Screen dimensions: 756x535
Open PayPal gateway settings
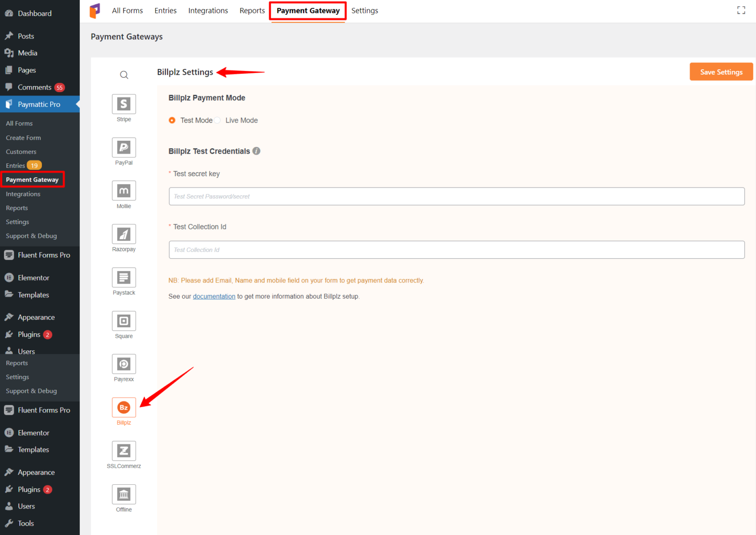[x=124, y=147]
